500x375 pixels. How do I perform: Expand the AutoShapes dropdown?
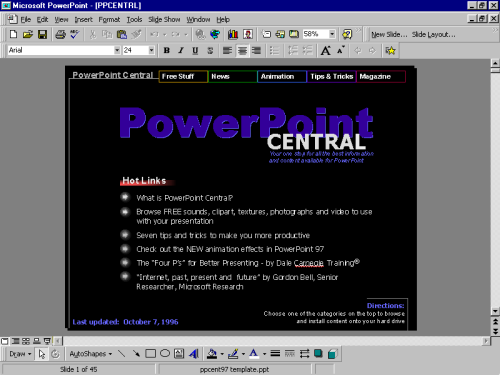tap(91, 354)
